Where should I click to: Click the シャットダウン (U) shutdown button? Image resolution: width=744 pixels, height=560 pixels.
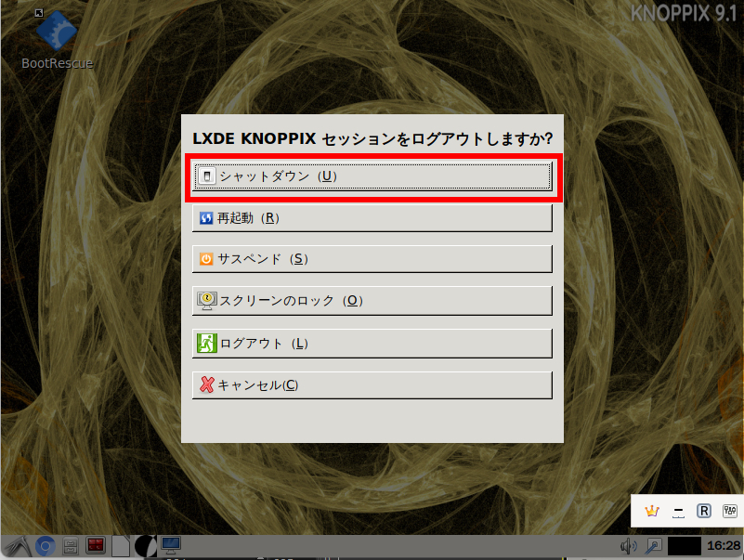tap(372, 176)
